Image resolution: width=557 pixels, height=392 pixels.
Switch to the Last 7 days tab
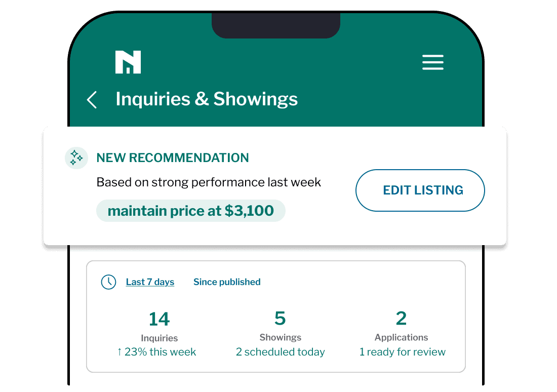(150, 282)
